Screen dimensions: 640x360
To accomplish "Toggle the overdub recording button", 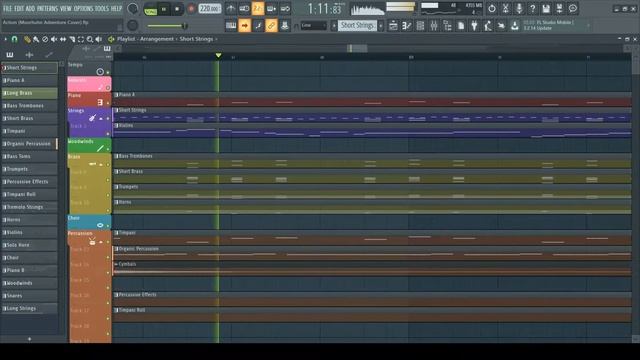I will [271, 9].
